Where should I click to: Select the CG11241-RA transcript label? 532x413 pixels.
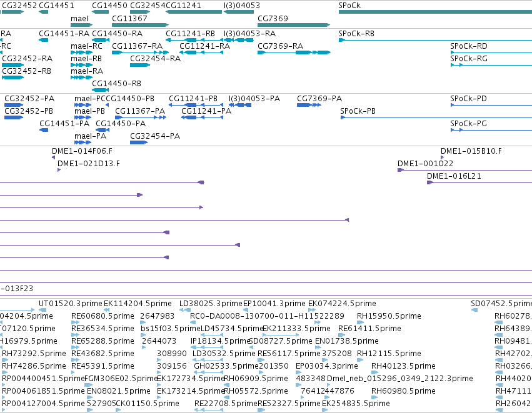click(204, 46)
